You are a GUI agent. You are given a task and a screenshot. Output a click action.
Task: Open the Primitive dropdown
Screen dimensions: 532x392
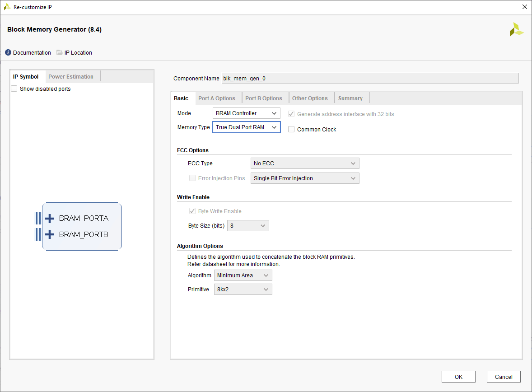tap(243, 289)
